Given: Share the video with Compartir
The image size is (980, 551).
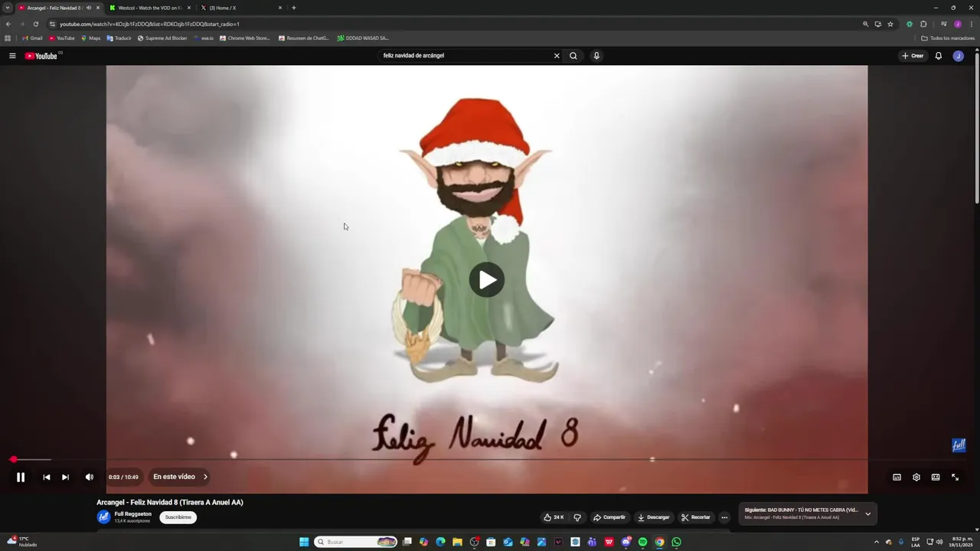Looking at the screenshot, I should click(x=609, y=517).
